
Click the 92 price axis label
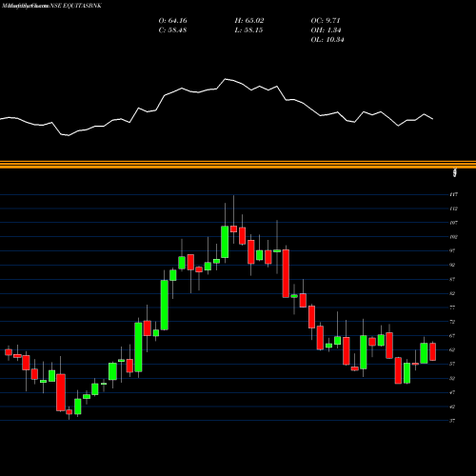452,265
